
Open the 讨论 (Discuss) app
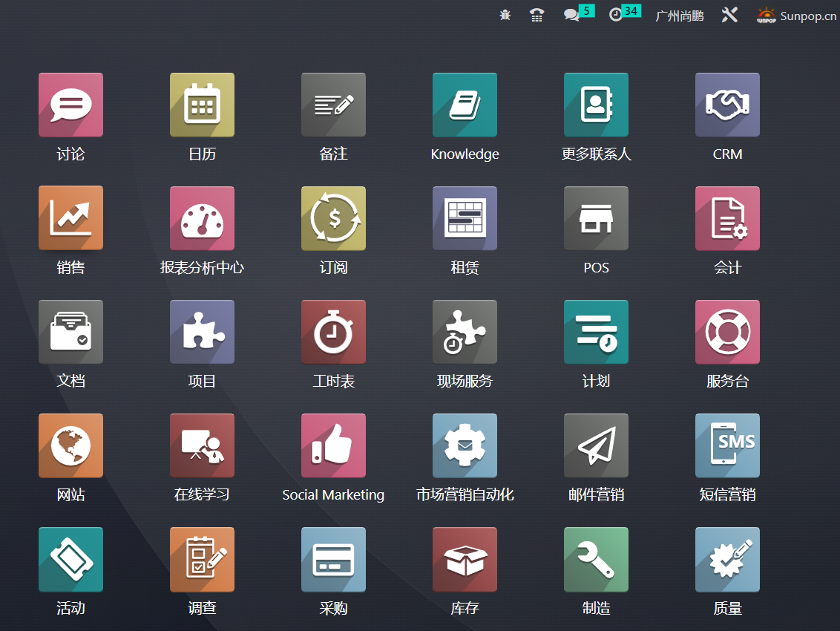[70, 105]
